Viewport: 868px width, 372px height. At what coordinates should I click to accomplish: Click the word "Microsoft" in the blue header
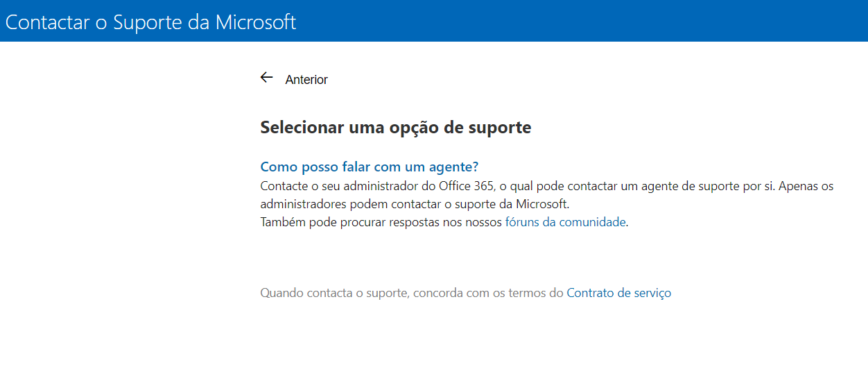256,22
